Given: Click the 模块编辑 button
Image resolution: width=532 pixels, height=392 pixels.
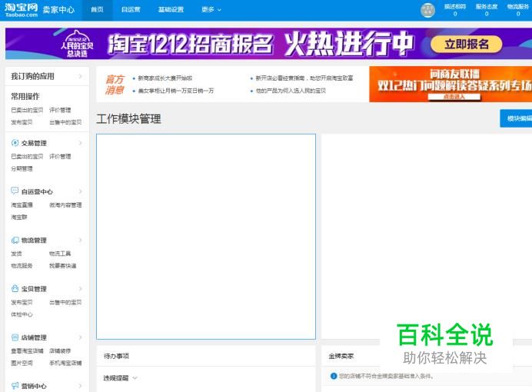Looking at the screenshot, I should point(516,118).
